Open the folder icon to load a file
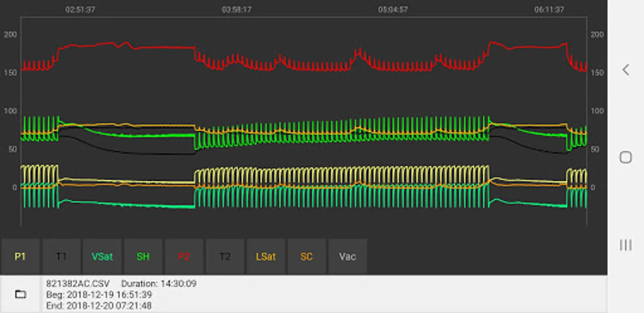 21,294
